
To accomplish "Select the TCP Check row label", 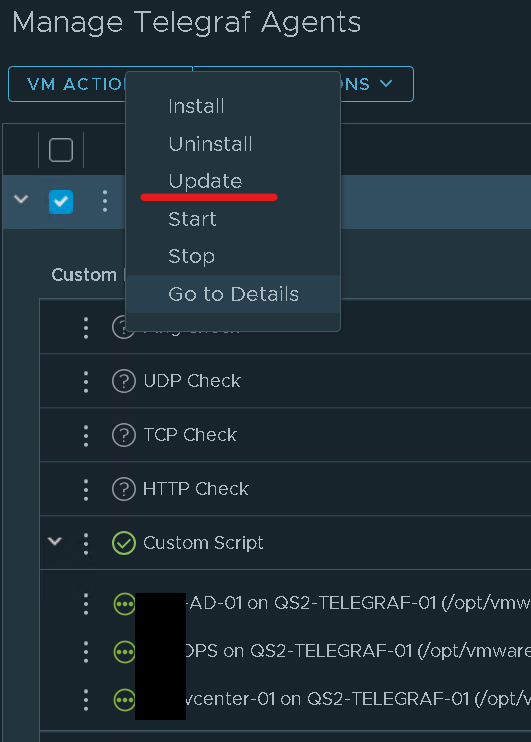I will (190, 435).
